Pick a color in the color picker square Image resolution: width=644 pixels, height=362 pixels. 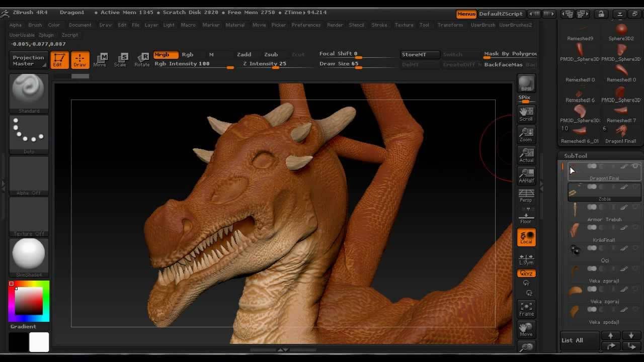(x=28, y=302)
